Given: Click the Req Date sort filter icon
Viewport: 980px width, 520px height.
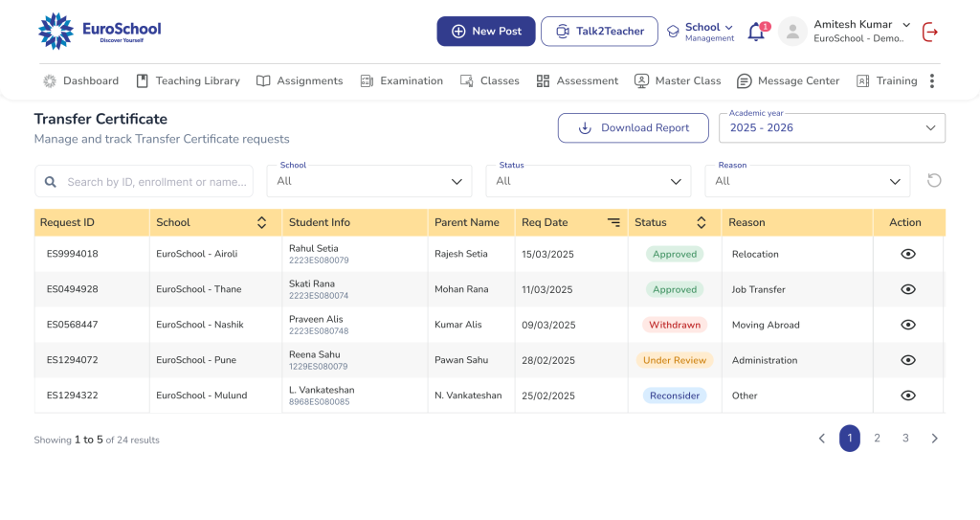Looking at the screenshot, I should point(613,222).
